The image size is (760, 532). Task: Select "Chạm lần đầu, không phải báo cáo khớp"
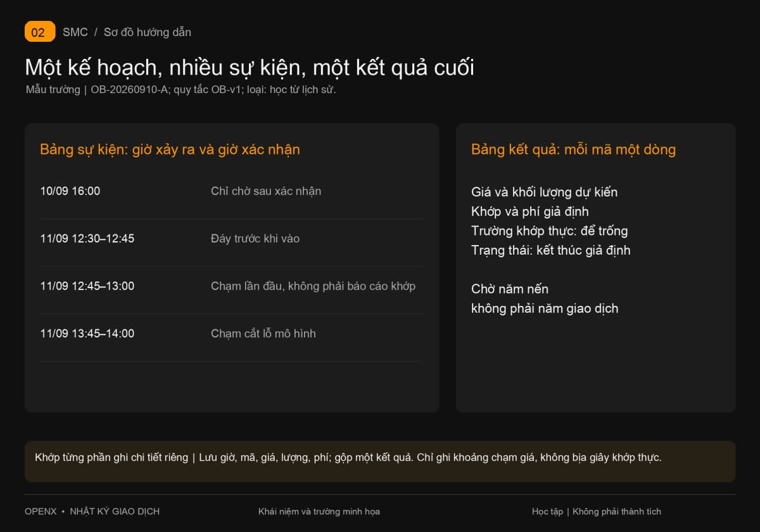click(313, 286)
